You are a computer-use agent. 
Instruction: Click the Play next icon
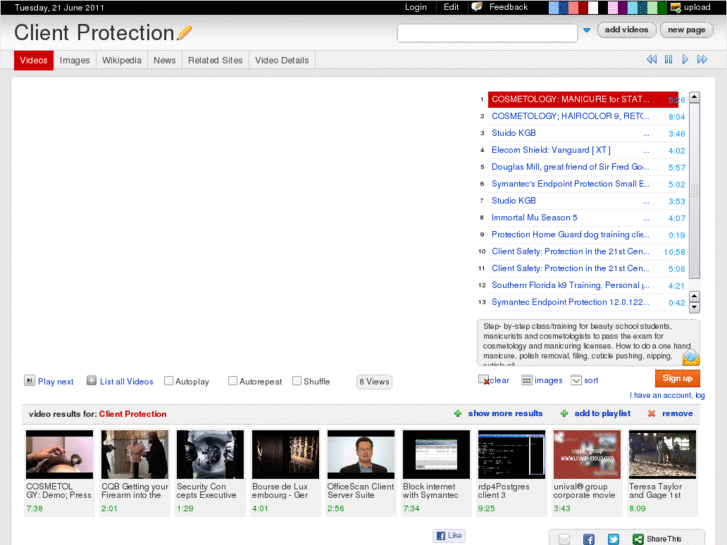29,381
